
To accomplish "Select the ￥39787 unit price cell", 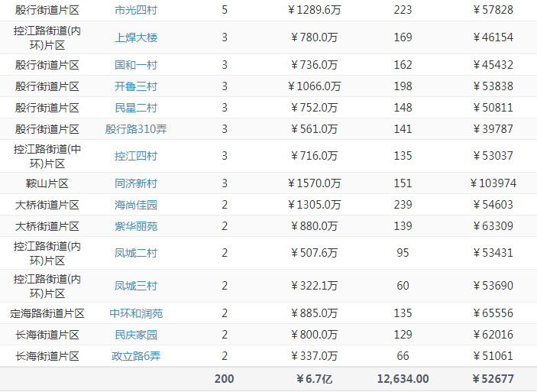I will 493,129.
